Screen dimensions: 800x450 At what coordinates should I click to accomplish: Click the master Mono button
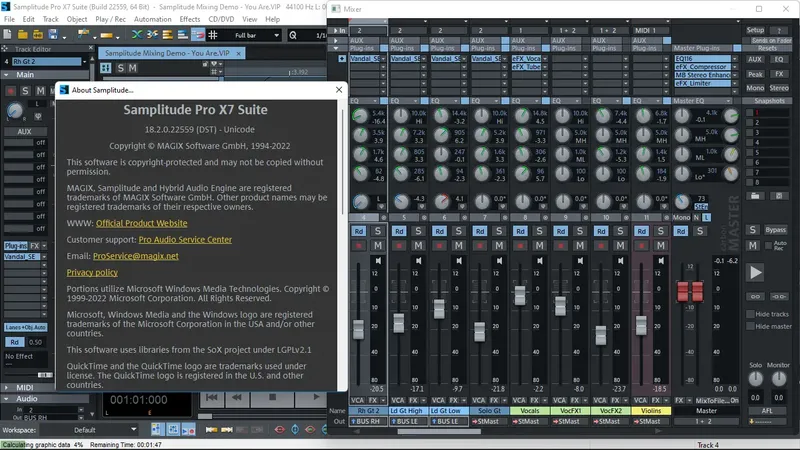click(681, 217)
